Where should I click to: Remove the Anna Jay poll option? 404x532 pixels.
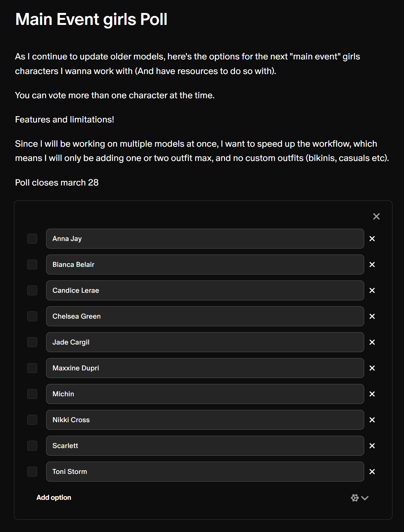(372, 239)
